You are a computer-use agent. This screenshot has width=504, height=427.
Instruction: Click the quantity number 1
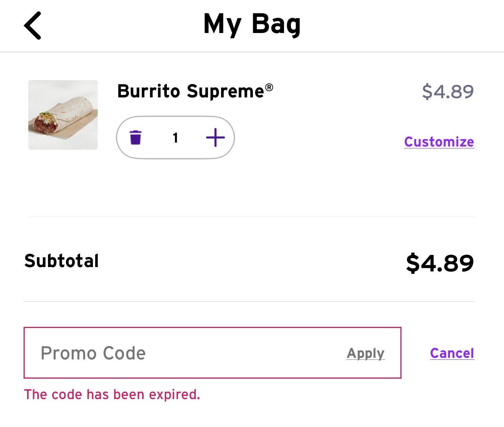[x=175, y=137]
